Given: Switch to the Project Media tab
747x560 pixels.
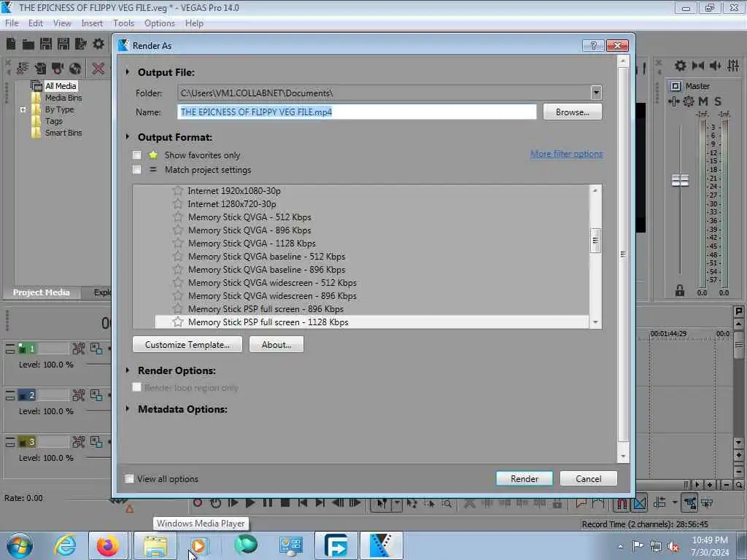Looking at the screenshot, I should pyautogui.click(x=41, y=292).
